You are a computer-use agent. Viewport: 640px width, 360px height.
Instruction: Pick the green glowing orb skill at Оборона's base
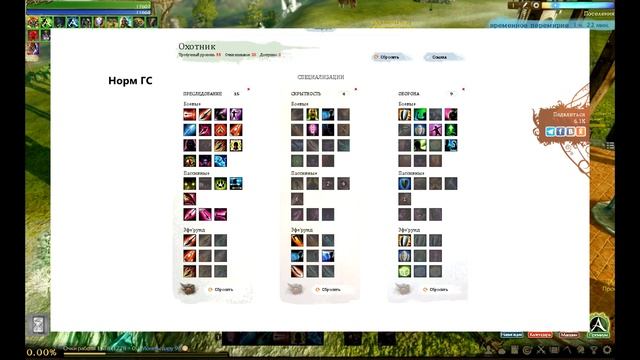pos(404,271)
